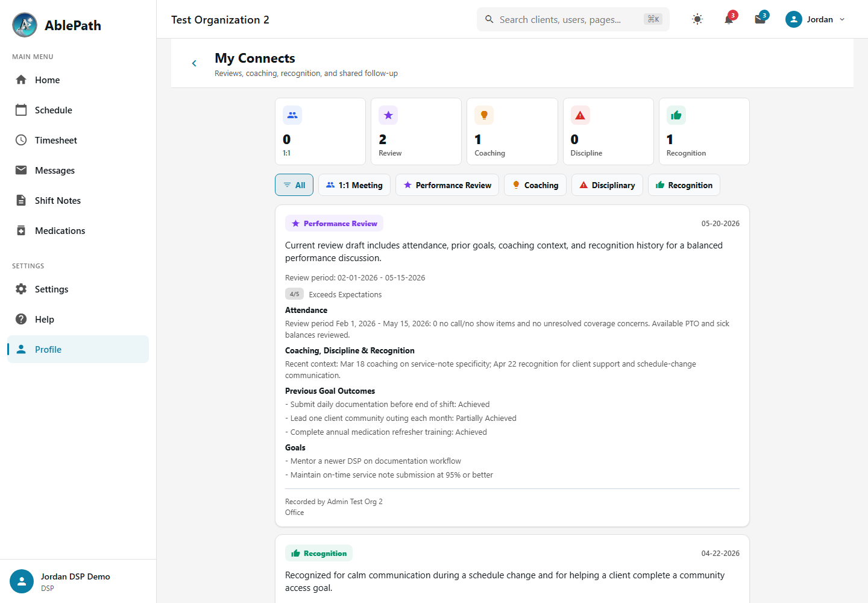Go back using the left chevron arrow

pyautogui.click(x=194, y=63)
